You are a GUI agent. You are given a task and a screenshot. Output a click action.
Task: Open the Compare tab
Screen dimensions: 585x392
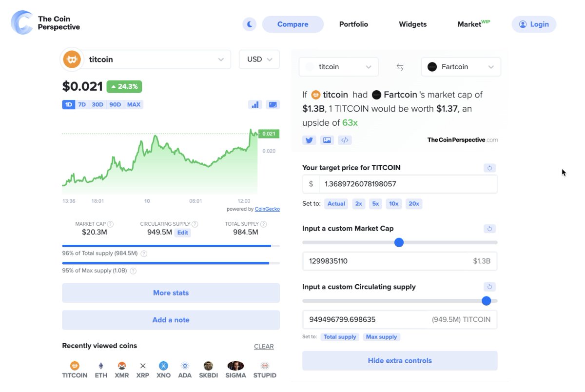pos(292,24)
